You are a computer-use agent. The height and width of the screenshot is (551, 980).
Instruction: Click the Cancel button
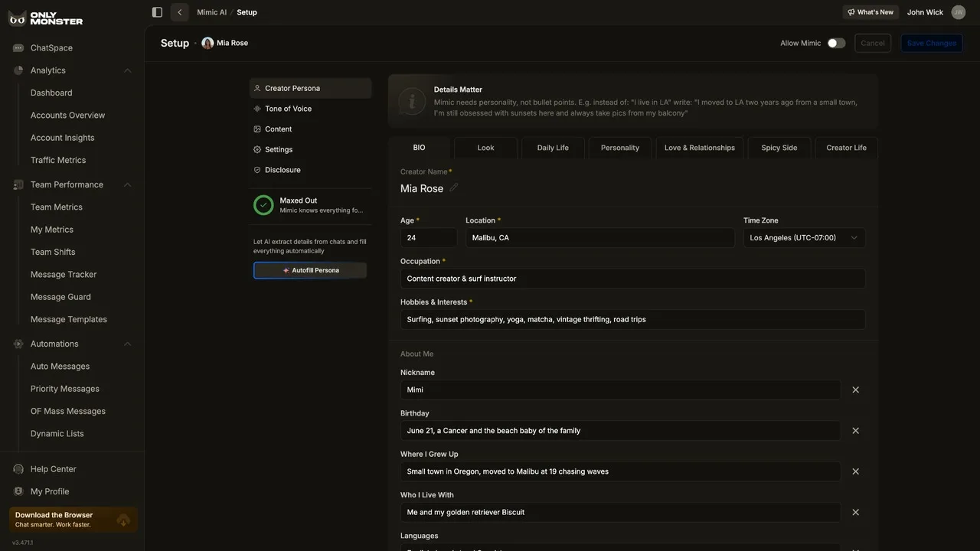point(873,43)
